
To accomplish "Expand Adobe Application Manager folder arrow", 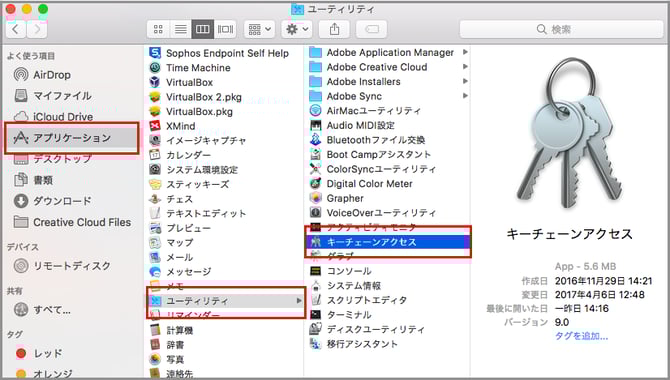I will (465, 52).
